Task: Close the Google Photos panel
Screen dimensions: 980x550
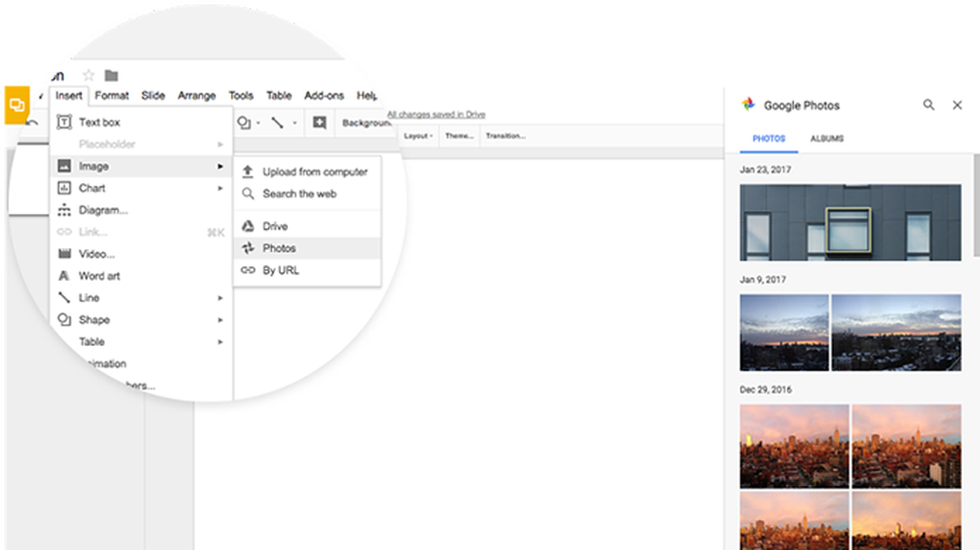Action: coord(957,105)
